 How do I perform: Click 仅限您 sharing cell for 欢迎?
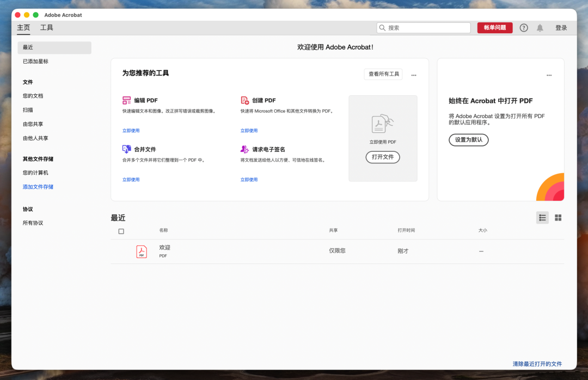(x=338, y=250)
